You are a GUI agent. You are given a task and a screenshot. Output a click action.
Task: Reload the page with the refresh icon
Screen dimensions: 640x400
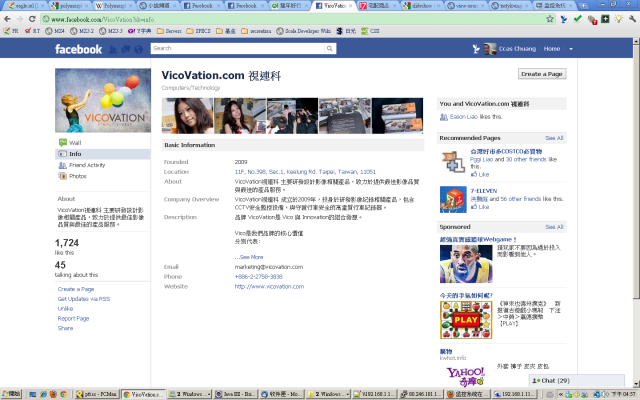click(x=32, y=19)
